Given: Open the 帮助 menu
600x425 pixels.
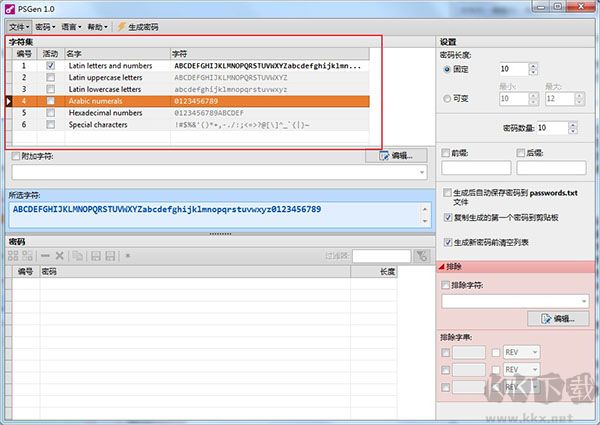Looking at the screenshot, I should point(97,27).
